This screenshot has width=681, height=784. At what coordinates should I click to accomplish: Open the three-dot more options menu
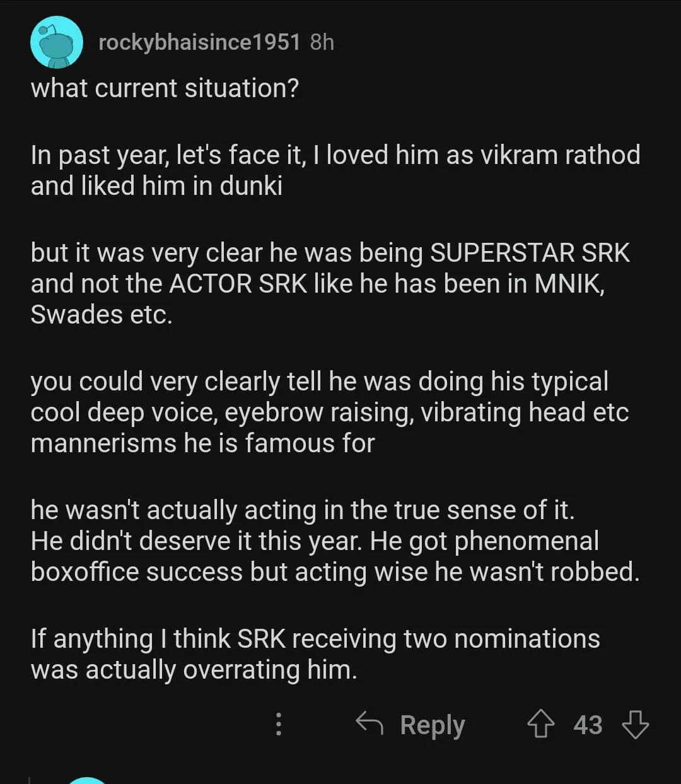[x=279, y=724]
